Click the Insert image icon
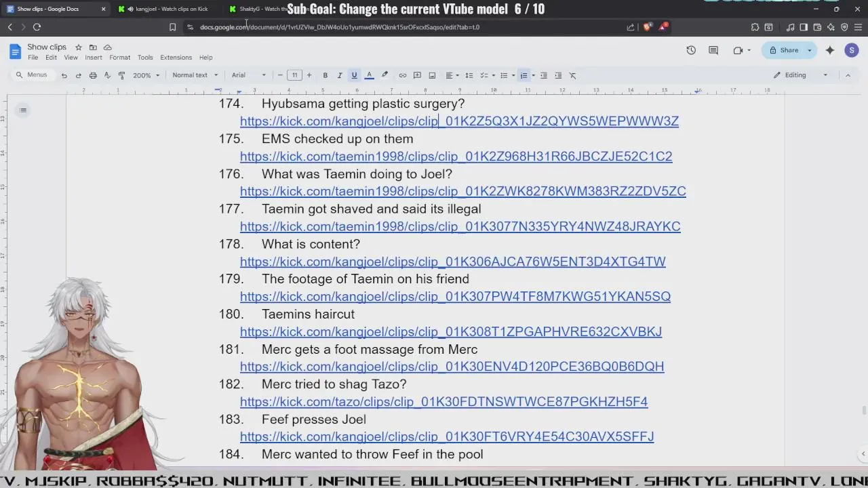The image size is (868, 488). click(432, 75)
